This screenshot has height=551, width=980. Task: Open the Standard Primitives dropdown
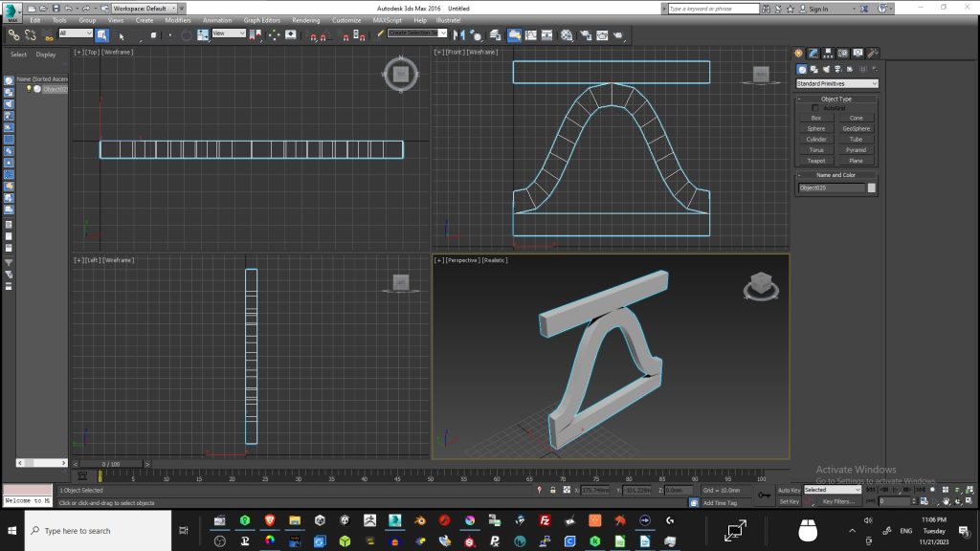836,84
